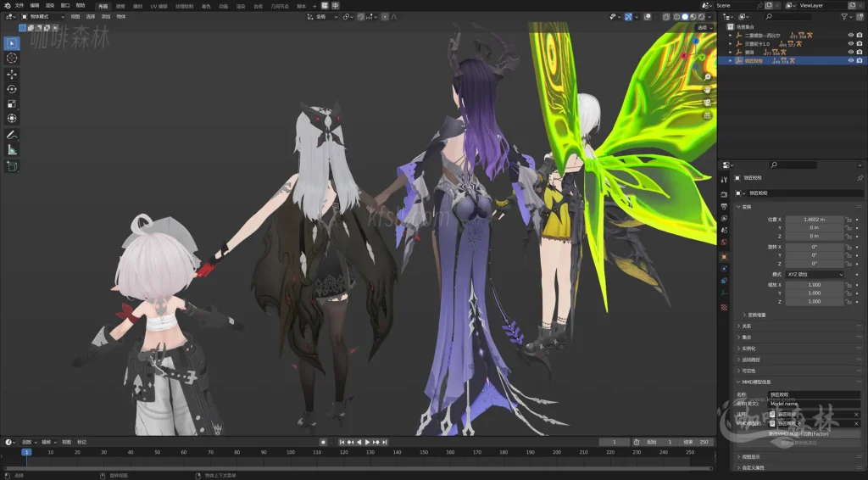The width and height of the screenshot is (868, 480).
Task: Open the 帮助 help menu
Action: [81, 6]
